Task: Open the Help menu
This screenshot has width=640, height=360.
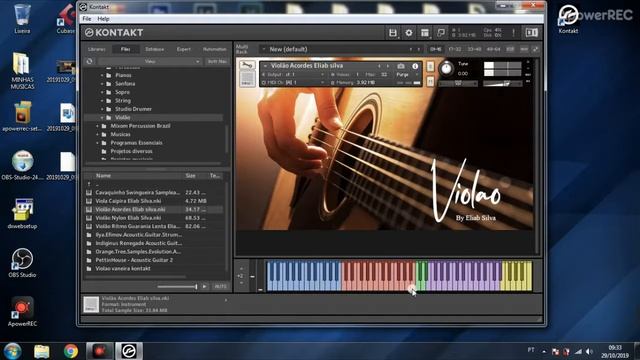Action: pyautogui.click(x=103, y=19)
